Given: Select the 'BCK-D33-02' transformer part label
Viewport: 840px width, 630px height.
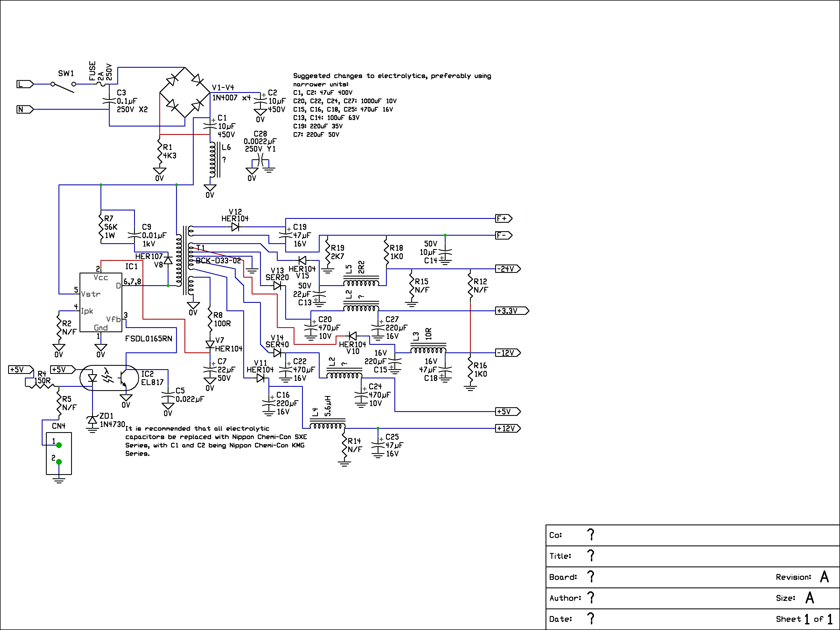Looking at the screenshot, I should point(218,261).
